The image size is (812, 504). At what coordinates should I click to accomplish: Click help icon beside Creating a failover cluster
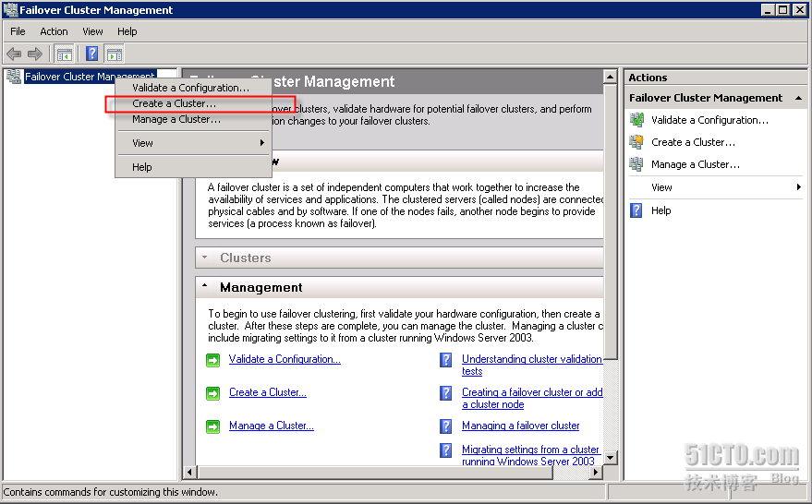[446, 392]
